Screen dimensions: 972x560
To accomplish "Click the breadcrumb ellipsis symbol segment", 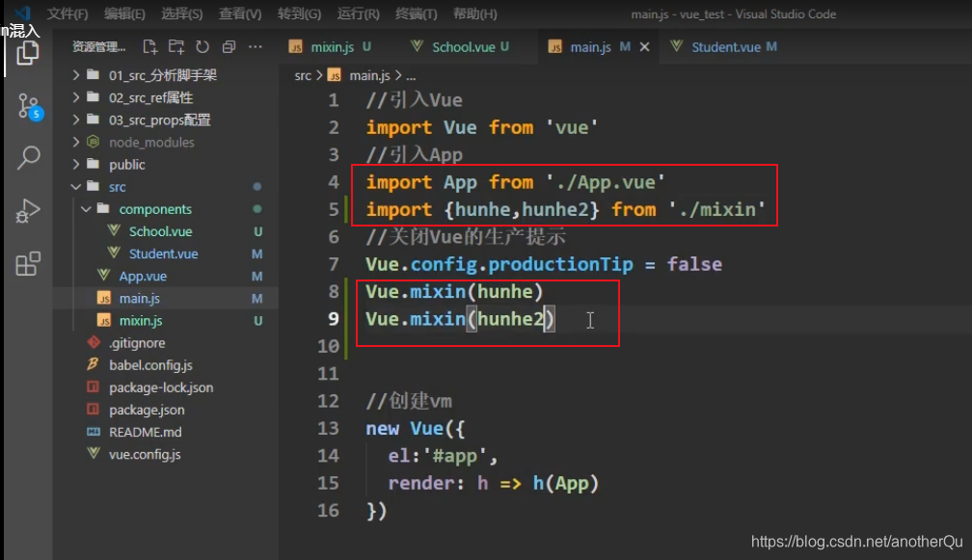I will point(411,76).
